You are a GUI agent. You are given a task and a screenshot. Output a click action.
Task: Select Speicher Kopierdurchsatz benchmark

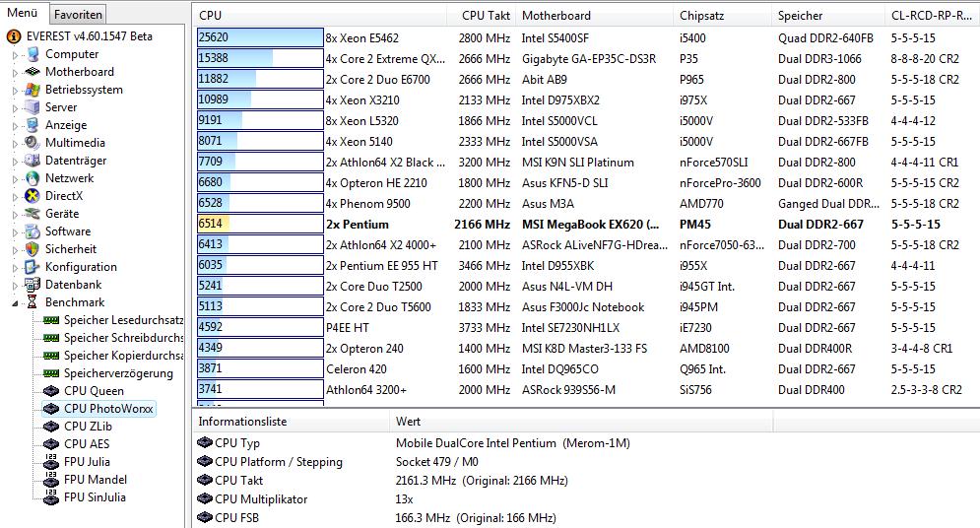(123, 356)
